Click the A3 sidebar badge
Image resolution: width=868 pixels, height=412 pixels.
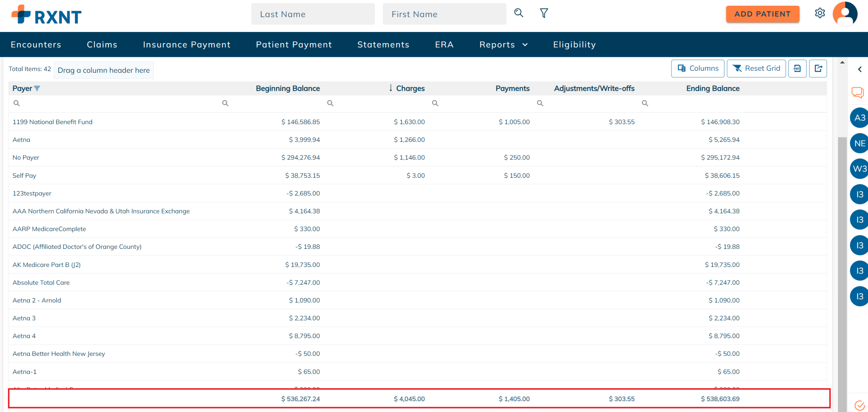(x=859, y=118)
